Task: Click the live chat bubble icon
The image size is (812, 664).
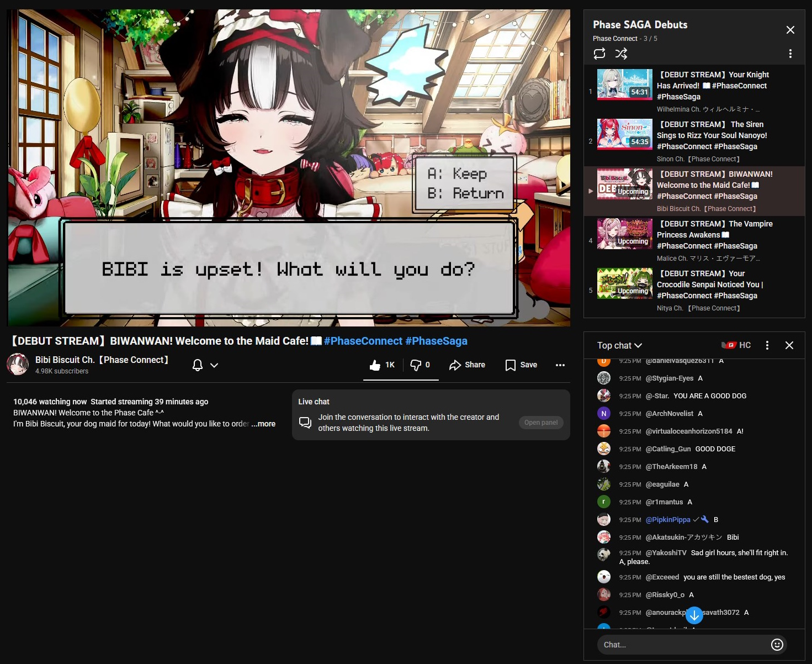Action: coord(305,423)
